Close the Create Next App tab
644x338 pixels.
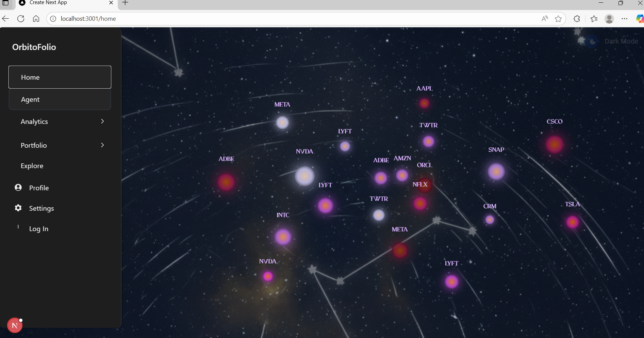click(111, 3)
